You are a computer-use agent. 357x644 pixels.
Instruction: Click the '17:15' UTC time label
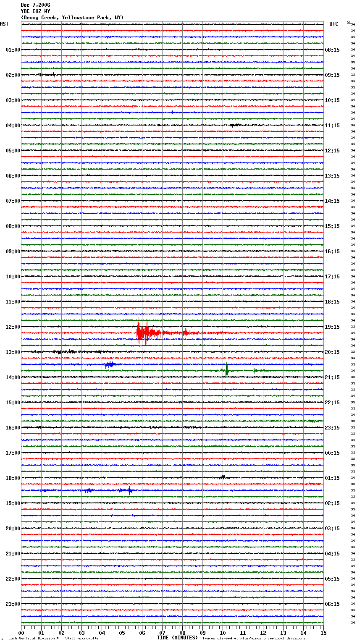332,277
